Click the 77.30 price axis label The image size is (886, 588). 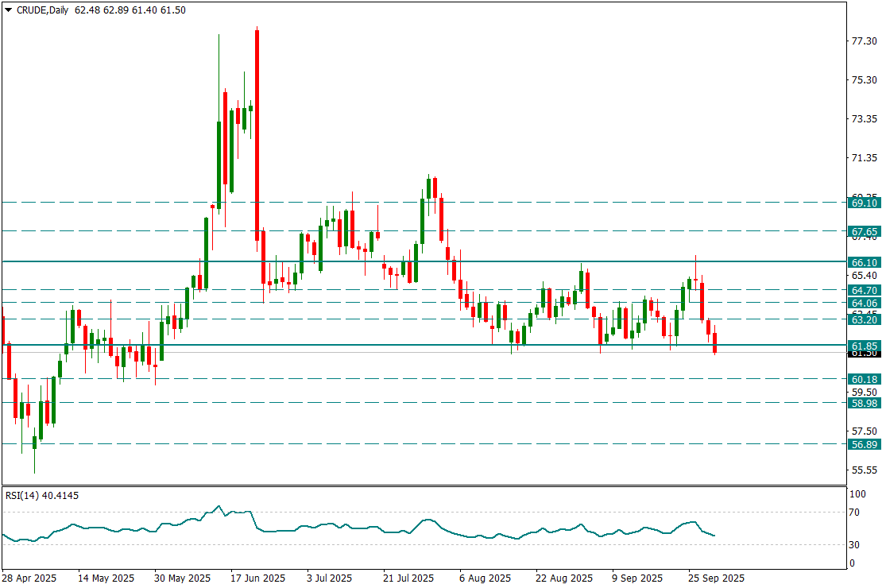point(863,41)
